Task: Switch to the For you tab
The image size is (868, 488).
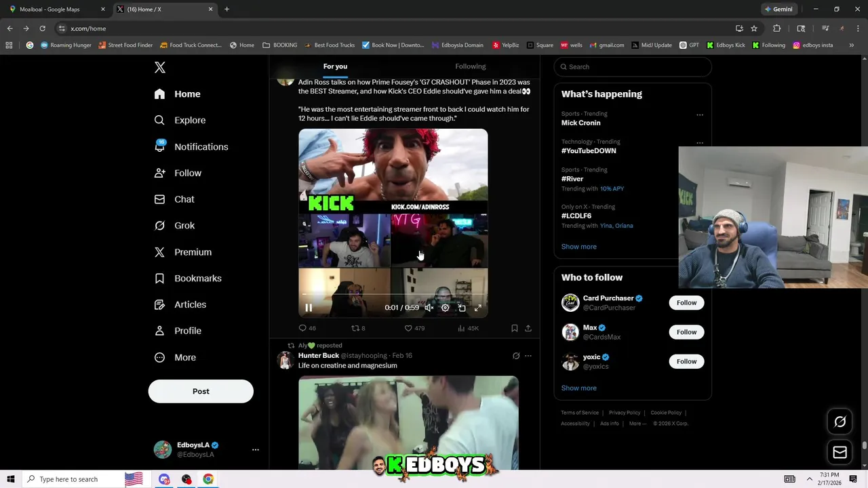Action: pos(335,66)
